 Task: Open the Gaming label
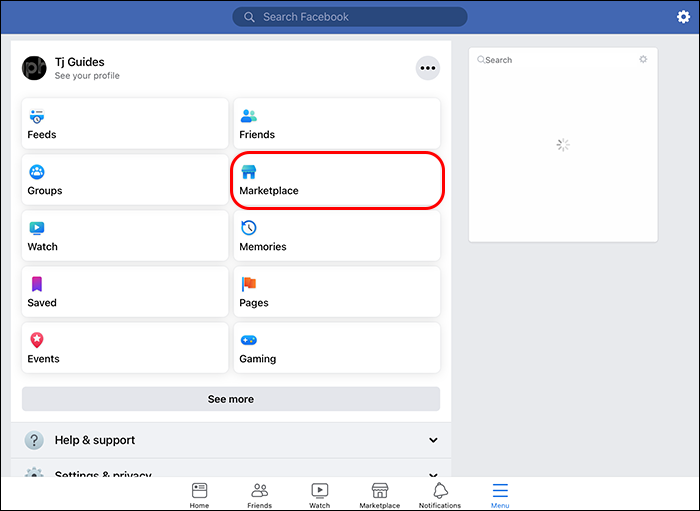pyautogui.click(x=258, y=359)
